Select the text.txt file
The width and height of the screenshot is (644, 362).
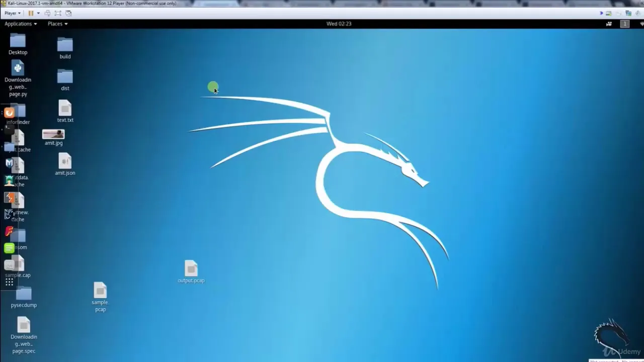65,111
